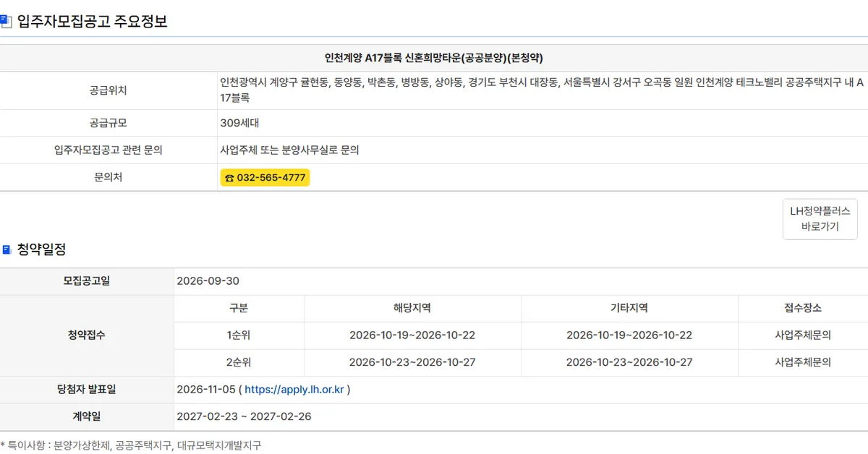Select the 1순위 row cell
The width and height of the screenshot is (868, 454).
pyautogui.click(x=239, y=335)
